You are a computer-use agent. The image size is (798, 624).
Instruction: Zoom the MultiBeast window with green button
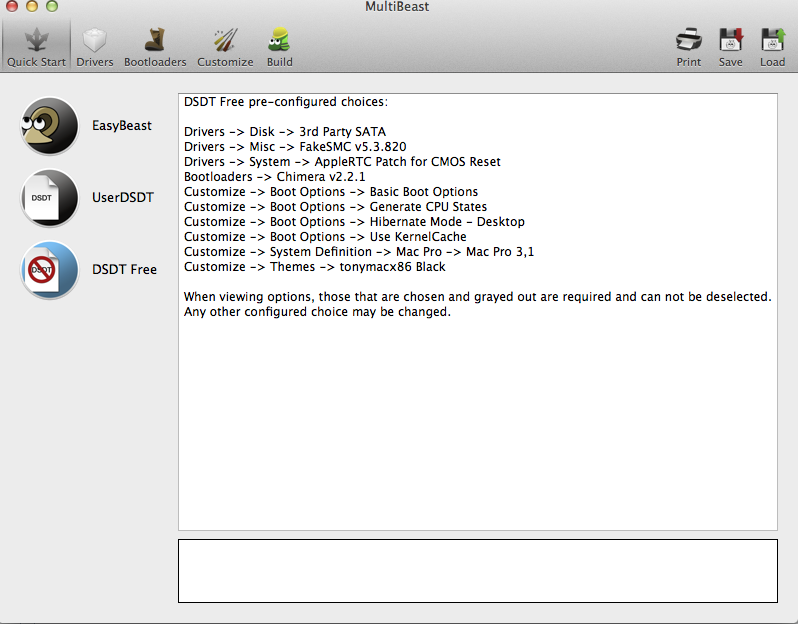click(52, 6)
